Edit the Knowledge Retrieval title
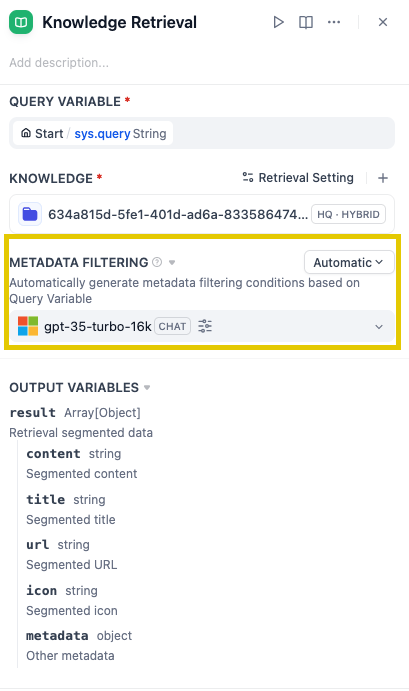This screenshot has height=691, width=409. [119, 22]
